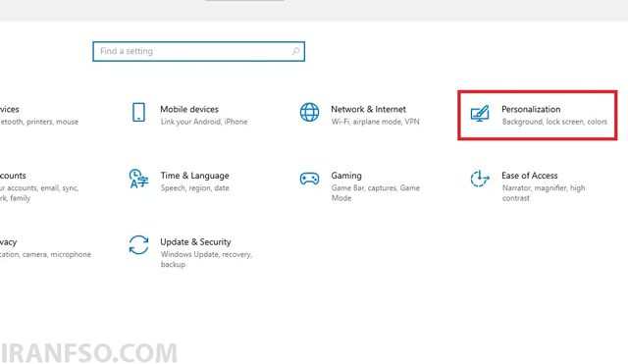
Task: Open Ease of Access settings
Action: (x=530, y=176)
